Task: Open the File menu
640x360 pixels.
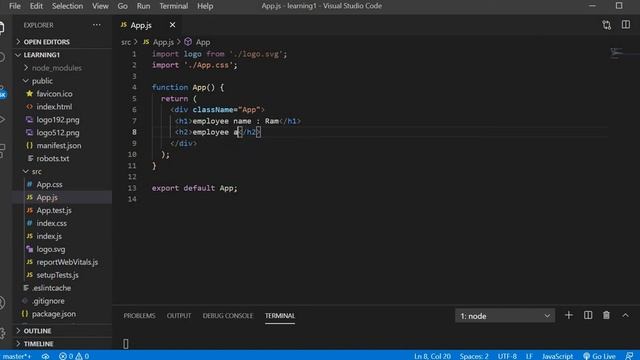Action: (x=15, y=6)
